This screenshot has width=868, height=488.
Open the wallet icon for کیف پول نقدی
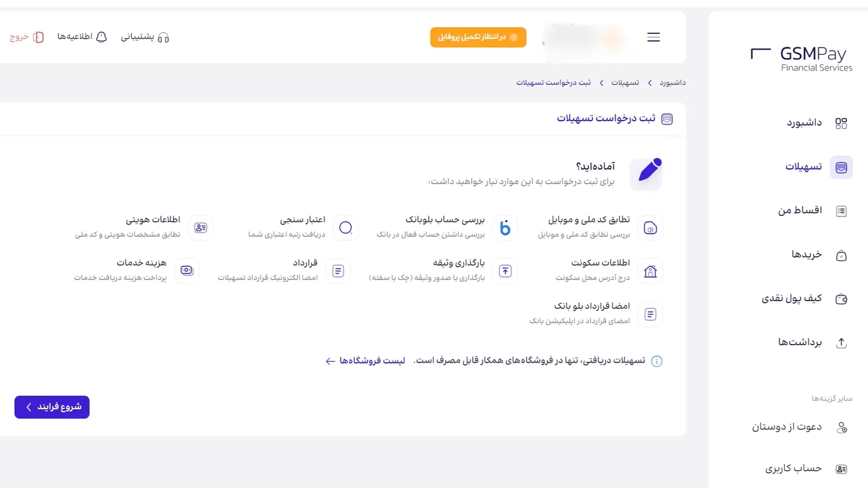tap(842, 299)
